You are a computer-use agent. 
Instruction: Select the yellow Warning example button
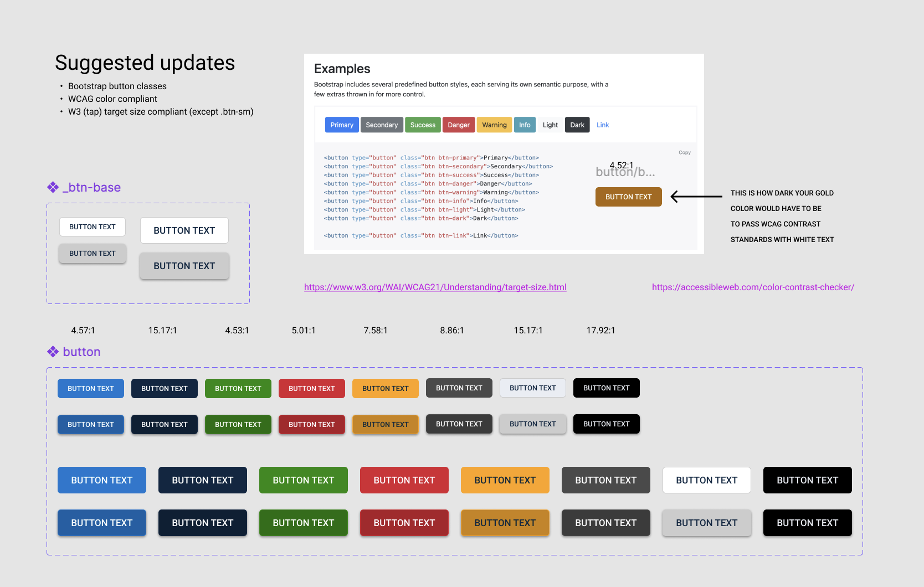click(494, 125)
